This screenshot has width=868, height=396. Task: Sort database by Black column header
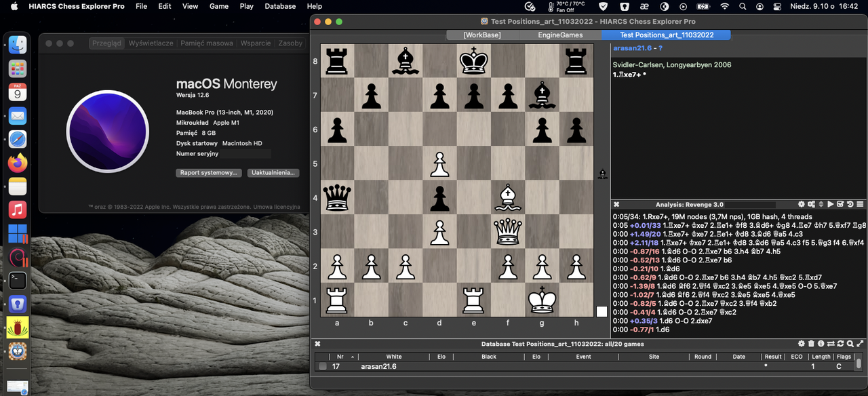coord(488,357)
